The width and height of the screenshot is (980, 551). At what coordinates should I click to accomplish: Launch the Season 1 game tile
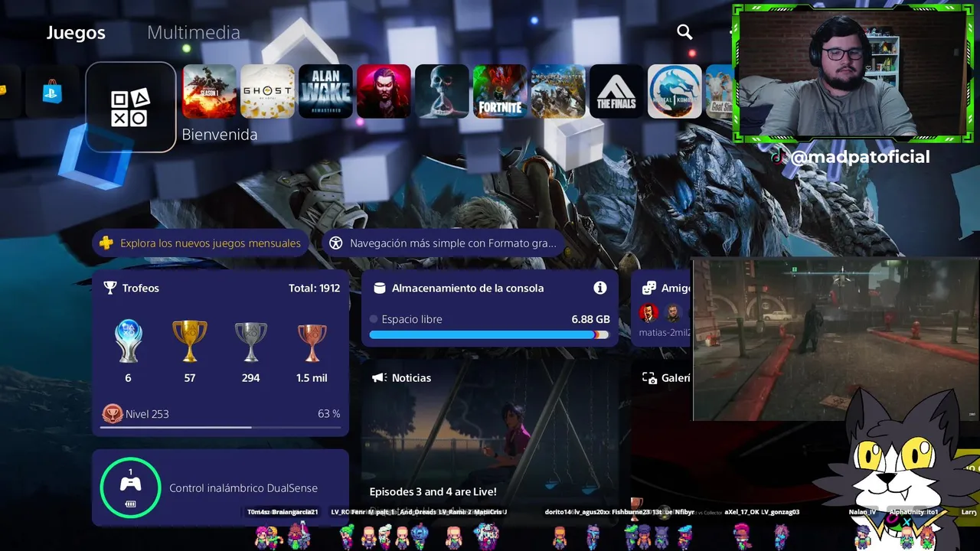pyautogui.click(x=209, y=91)
